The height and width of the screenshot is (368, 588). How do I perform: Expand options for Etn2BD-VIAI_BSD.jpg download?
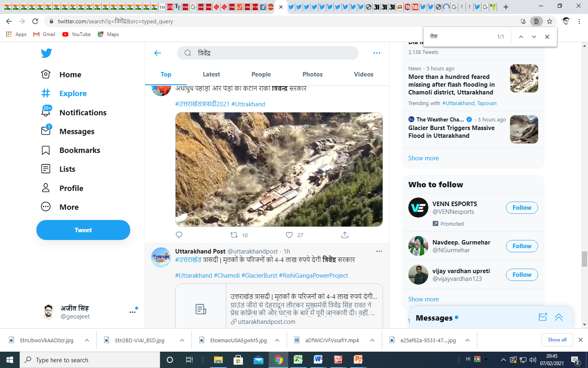(182, 340)
